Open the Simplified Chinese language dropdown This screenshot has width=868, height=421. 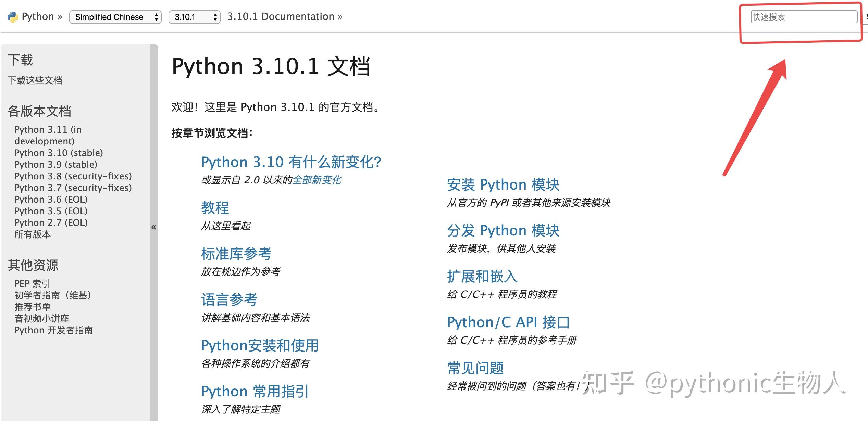click(x=115, y=17)
